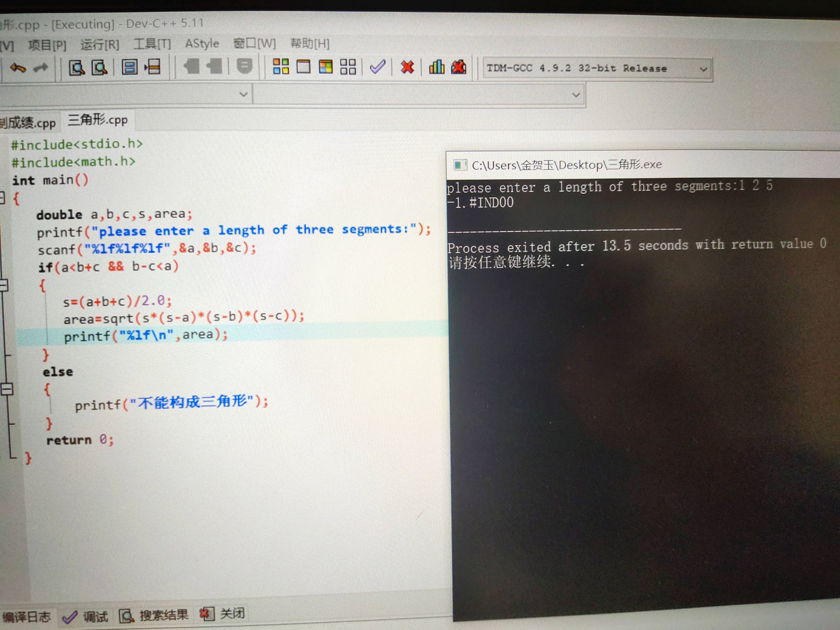Click the 'area=sqrt(...)' line
840x630 pixels.
click(x=184, y=318)
